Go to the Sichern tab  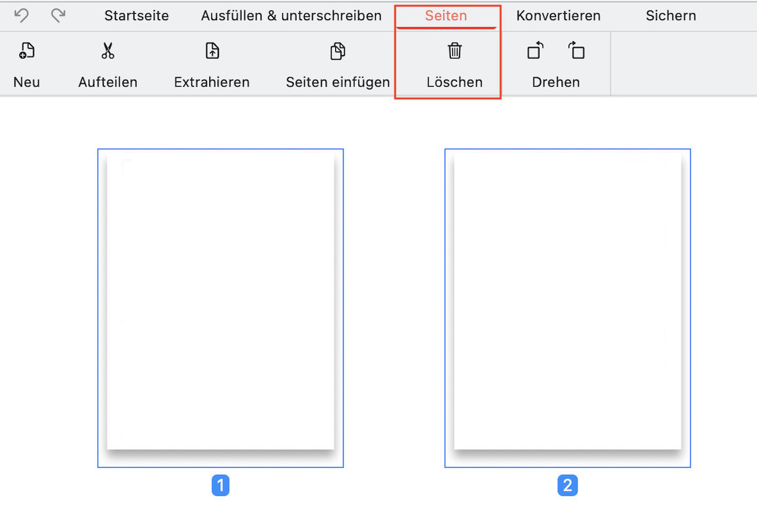click(x=670, y=16)
